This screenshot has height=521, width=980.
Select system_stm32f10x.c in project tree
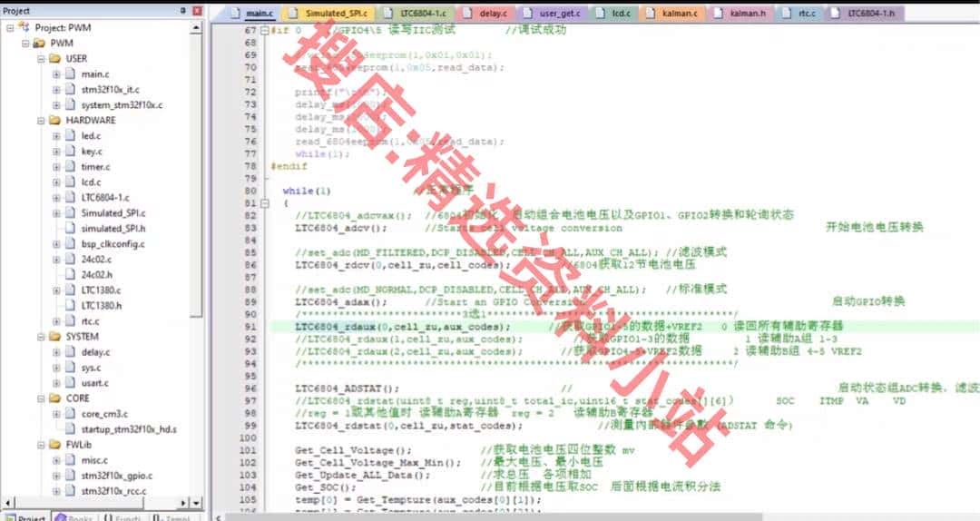coord(122,105)
